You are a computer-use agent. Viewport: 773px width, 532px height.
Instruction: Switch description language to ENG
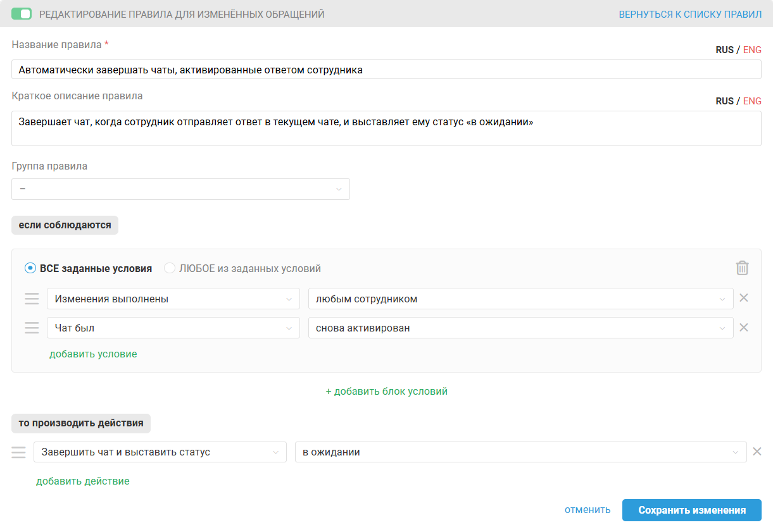(752, 101)
